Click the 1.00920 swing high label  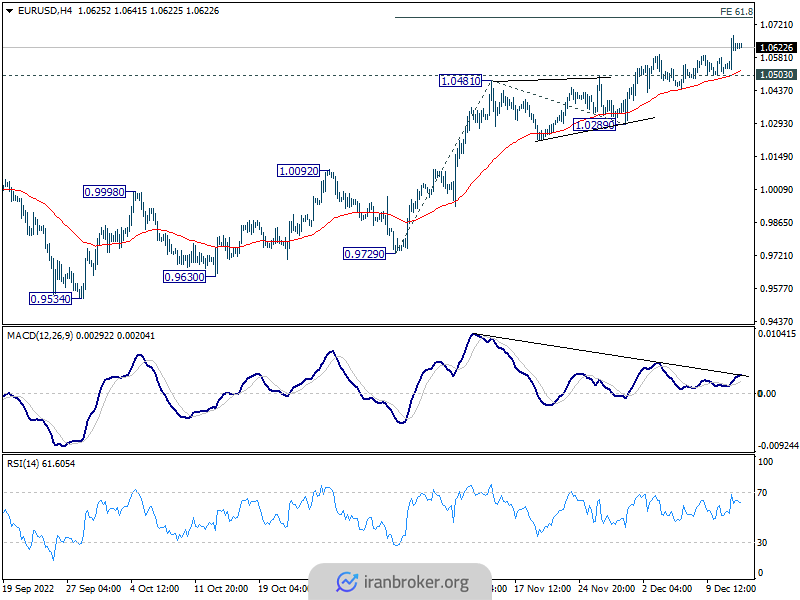[299, 171]
